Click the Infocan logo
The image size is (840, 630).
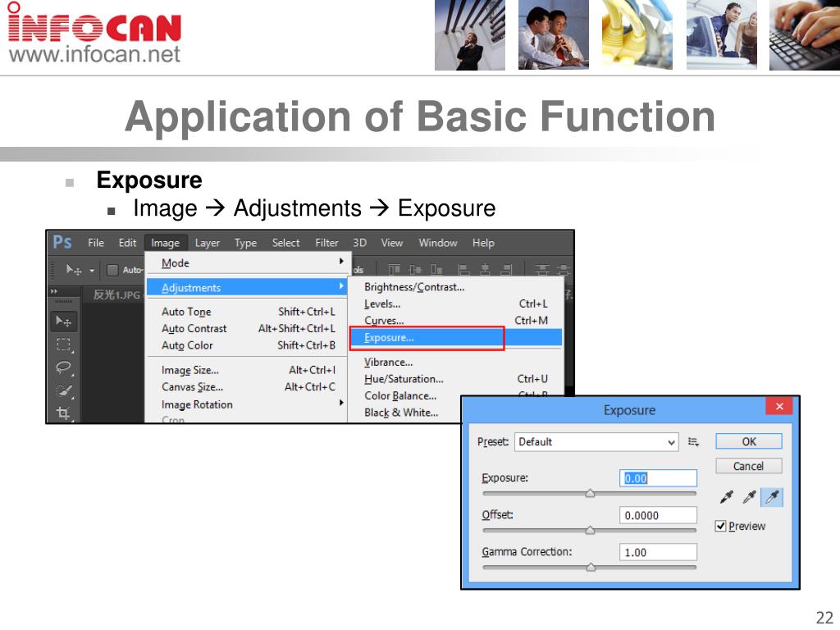(x=95, y=23)
